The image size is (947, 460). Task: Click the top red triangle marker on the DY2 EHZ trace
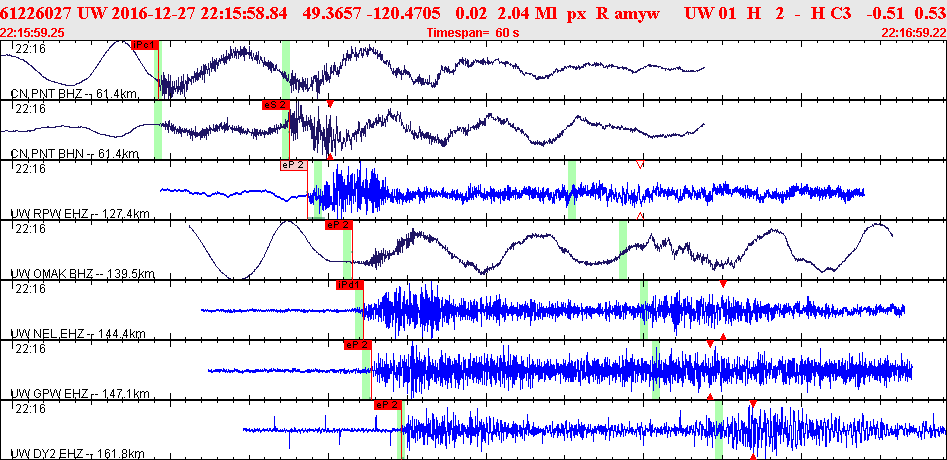pyautogui.click(x=753, y=403)
